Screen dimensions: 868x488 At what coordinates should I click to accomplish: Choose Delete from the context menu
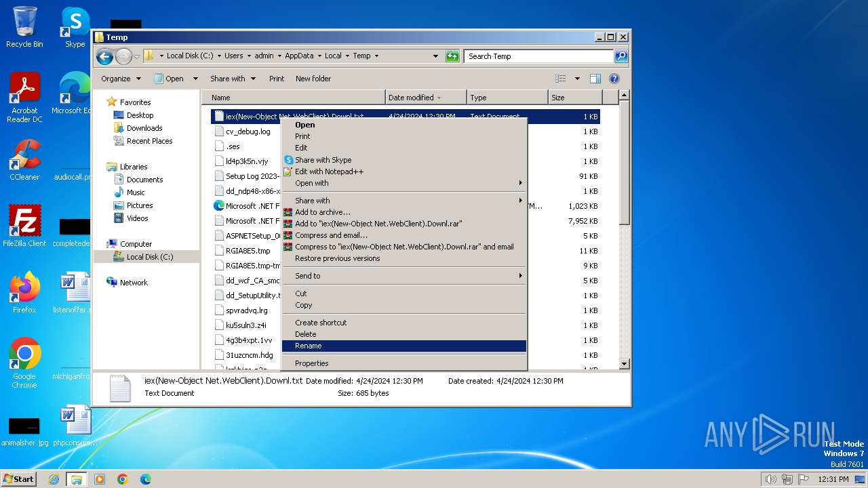[x=403, y=334]
